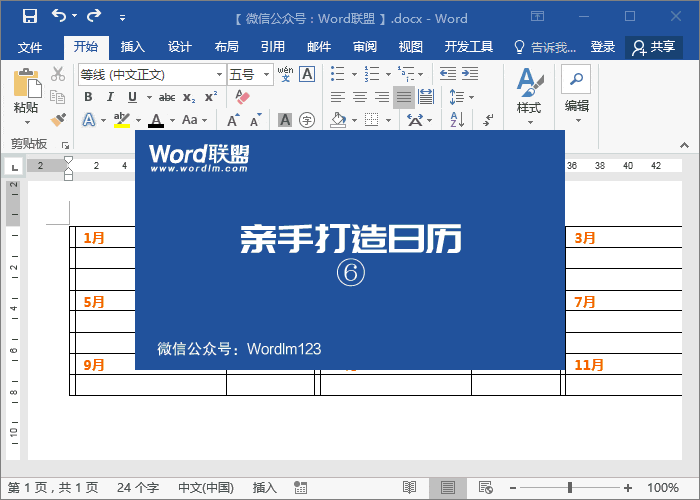Align text to the right
Image resolution: width=700 pixels, height=500 pixels.
pos(382,97)
